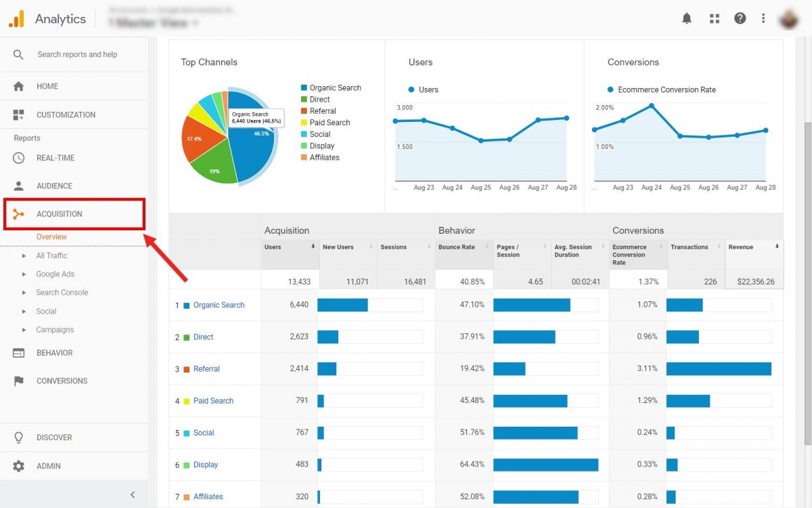Open the Master View account dropdown
Viewport: 812px width, 508px height.
(x=154, y=23)
